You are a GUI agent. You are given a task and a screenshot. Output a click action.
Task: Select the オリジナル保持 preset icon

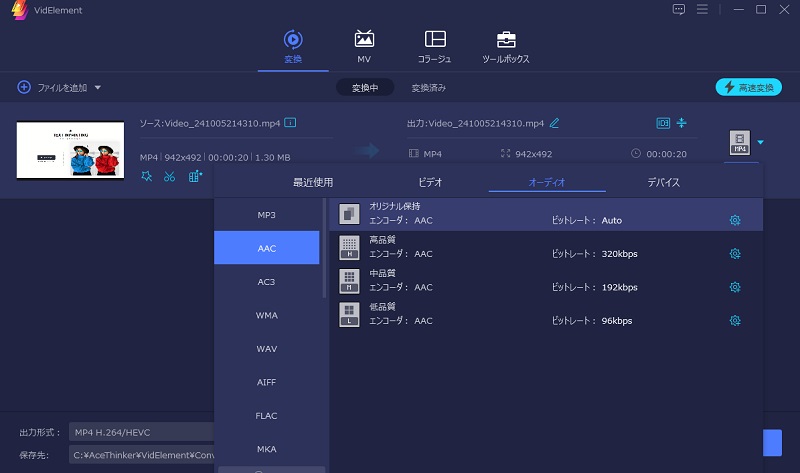349,214
